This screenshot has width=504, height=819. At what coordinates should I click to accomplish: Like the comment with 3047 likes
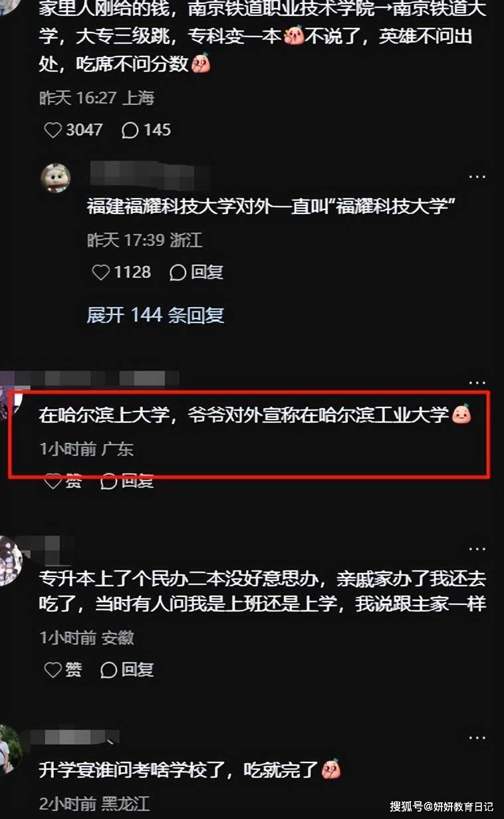73,130
